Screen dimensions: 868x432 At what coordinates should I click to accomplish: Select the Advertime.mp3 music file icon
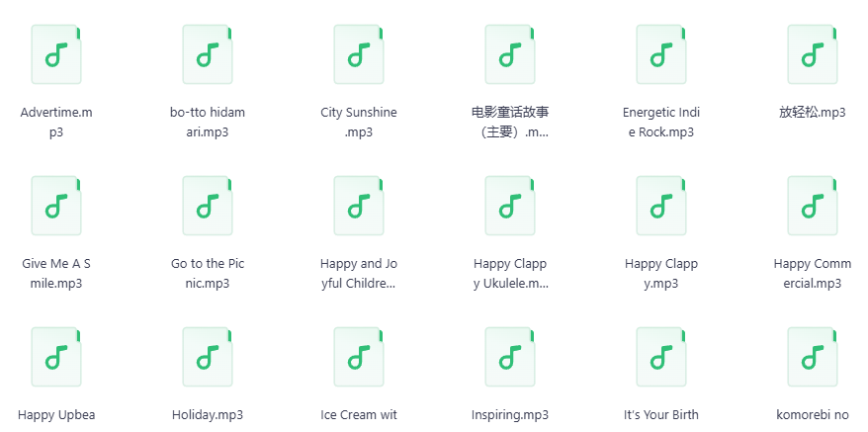point(56,54)
